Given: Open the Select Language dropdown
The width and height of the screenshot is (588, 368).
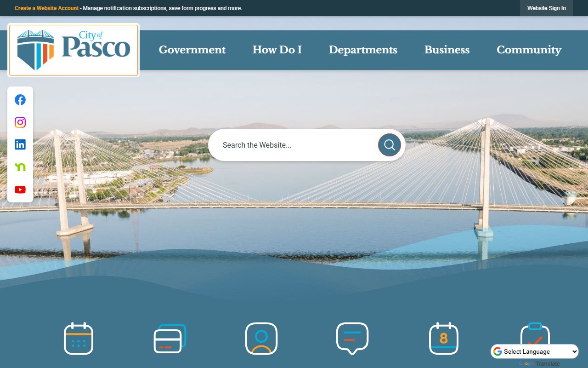Looking at the screenshot, I should [535, 351].
